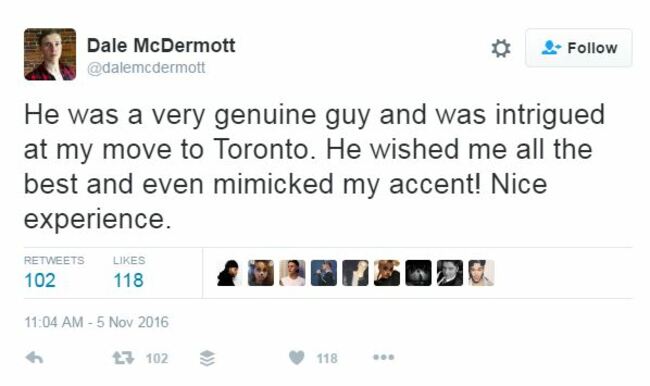
Task: Follow Dale McDermott's account
Action: pos(579,48)
